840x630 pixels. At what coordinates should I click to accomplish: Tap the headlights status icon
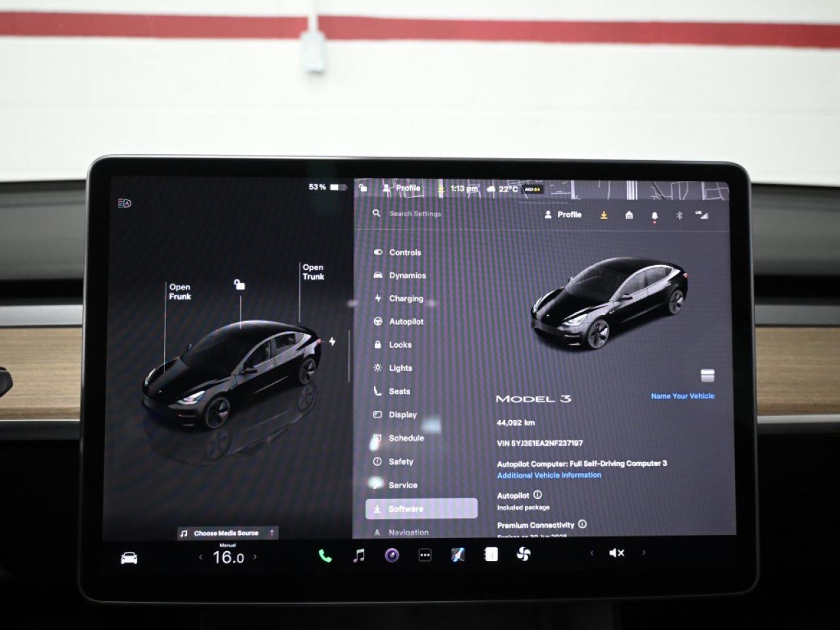point(125,203)
